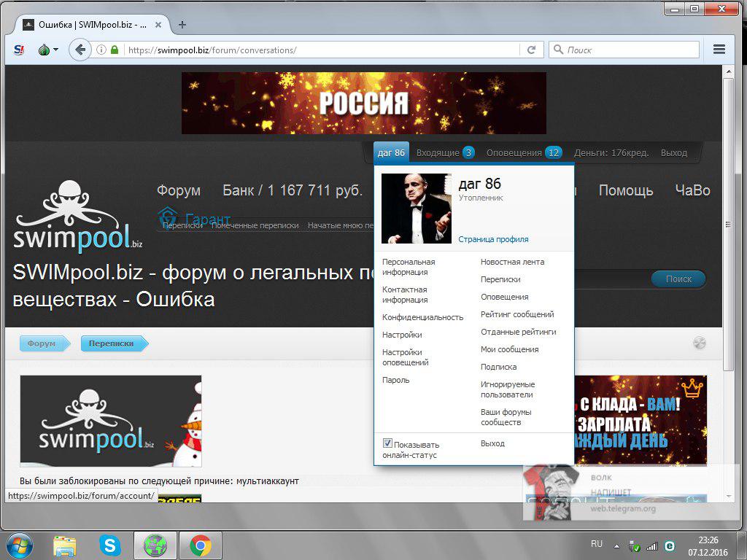747x560 pixels.
Task: Click the swimpool snowman banner image
Action: (x=111, y=421)
